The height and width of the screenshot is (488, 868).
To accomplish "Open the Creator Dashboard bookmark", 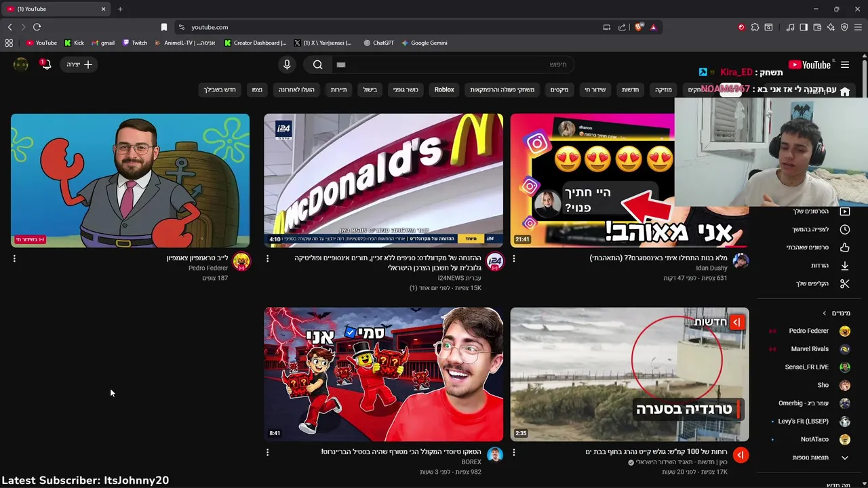I will click(256, 43).
